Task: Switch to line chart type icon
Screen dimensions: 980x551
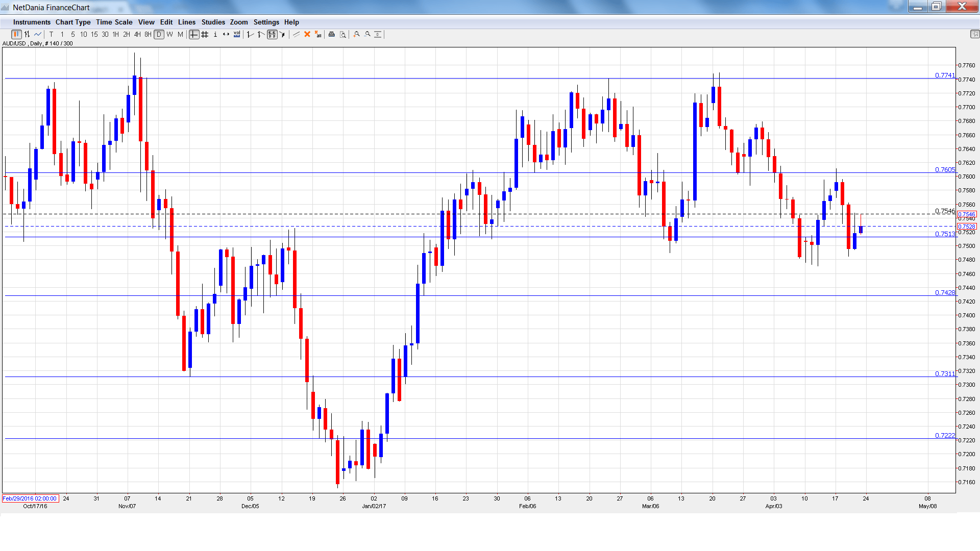Action: pos(38,35)
